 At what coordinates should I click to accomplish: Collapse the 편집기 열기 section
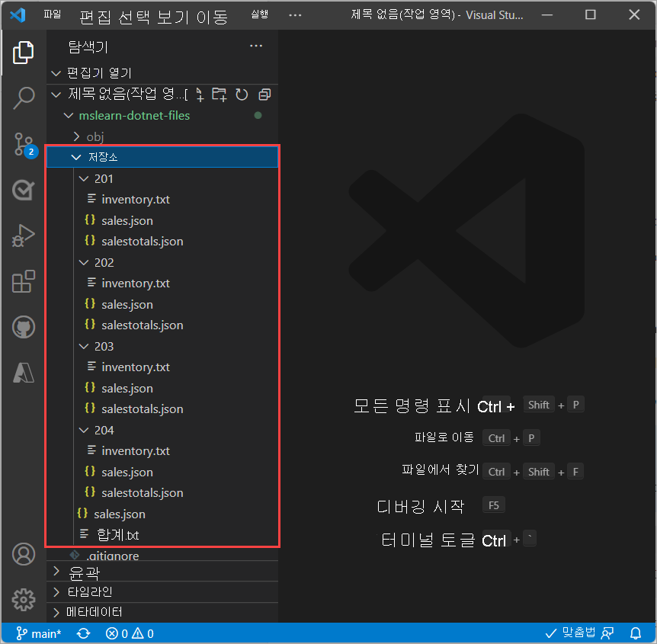[x=162, y=73]
